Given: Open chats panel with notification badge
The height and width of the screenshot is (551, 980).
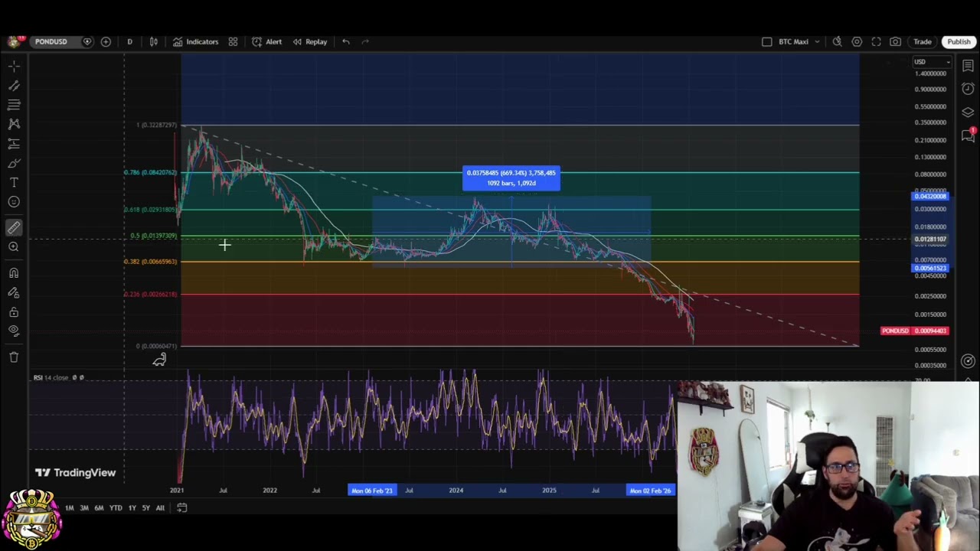Looking at the screenshot, I should 968,135.
